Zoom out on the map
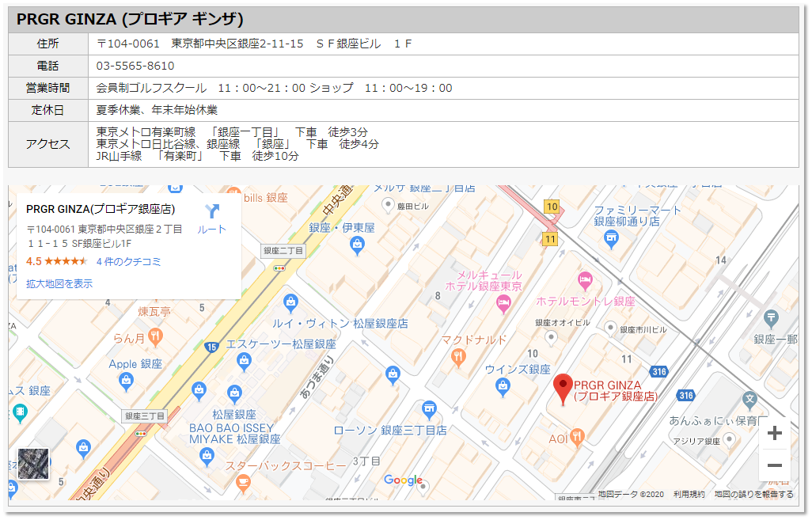Screen dimensions: 812x520 click(774, 465)
